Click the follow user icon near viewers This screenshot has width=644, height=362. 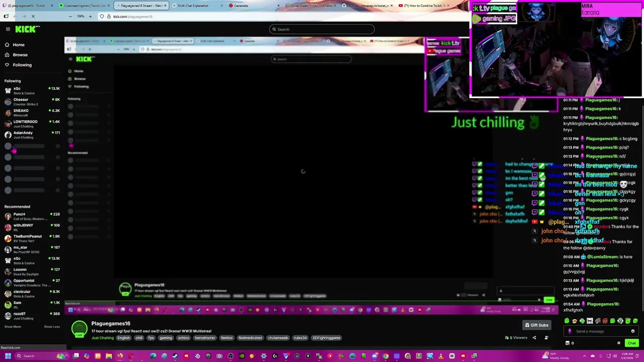coord(546,338)
